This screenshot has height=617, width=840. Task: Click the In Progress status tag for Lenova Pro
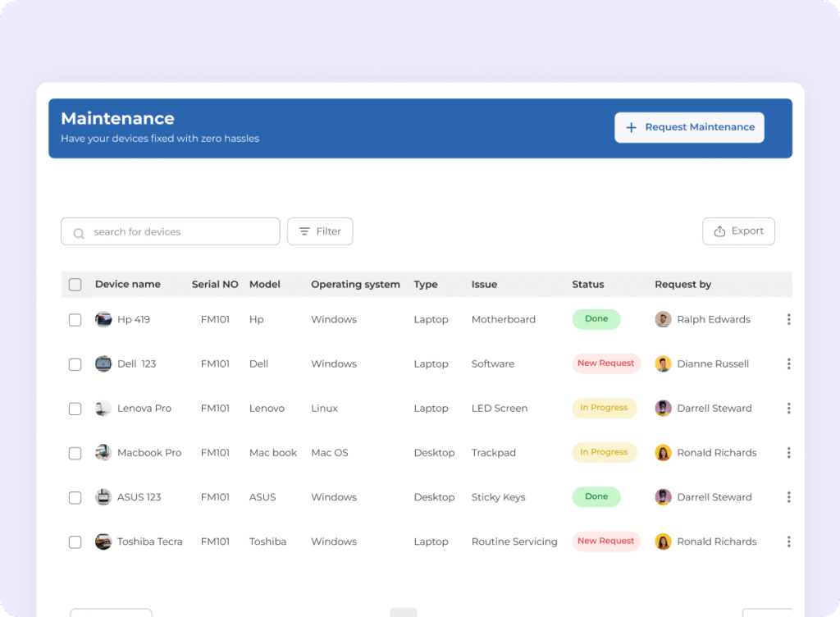click(604, 408)
